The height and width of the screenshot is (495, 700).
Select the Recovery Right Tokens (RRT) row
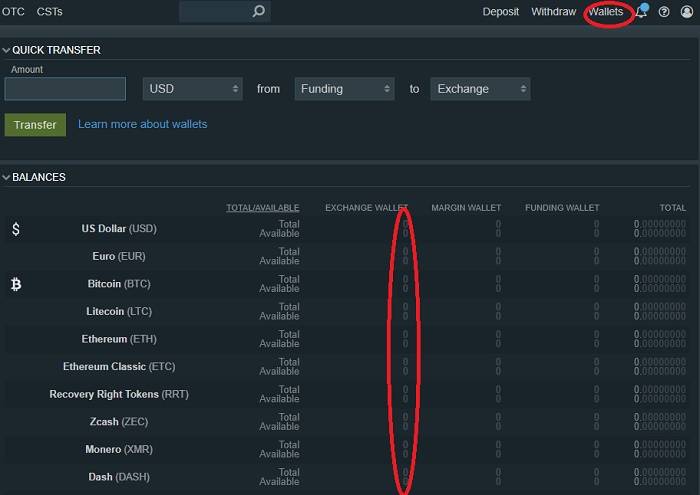[347, 394]
